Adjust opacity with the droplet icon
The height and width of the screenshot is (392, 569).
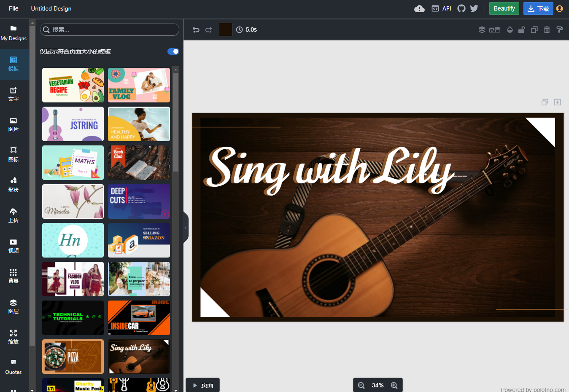pyautogui.click(x=510, y=30)
